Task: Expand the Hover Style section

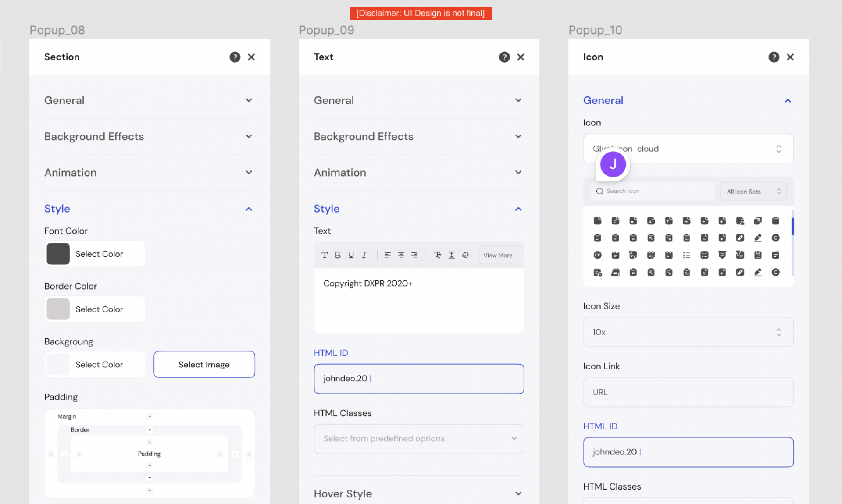Action: point(518,493)
